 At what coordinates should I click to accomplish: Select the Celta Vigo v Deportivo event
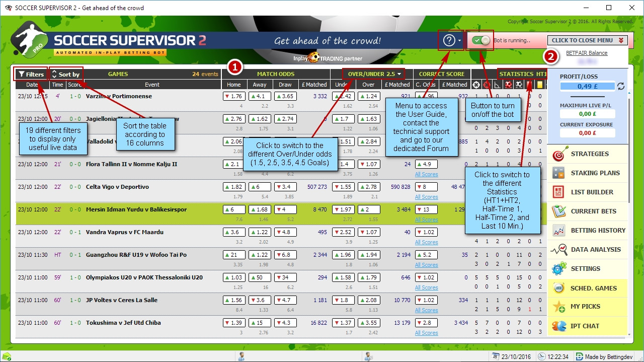coord(117,187)
